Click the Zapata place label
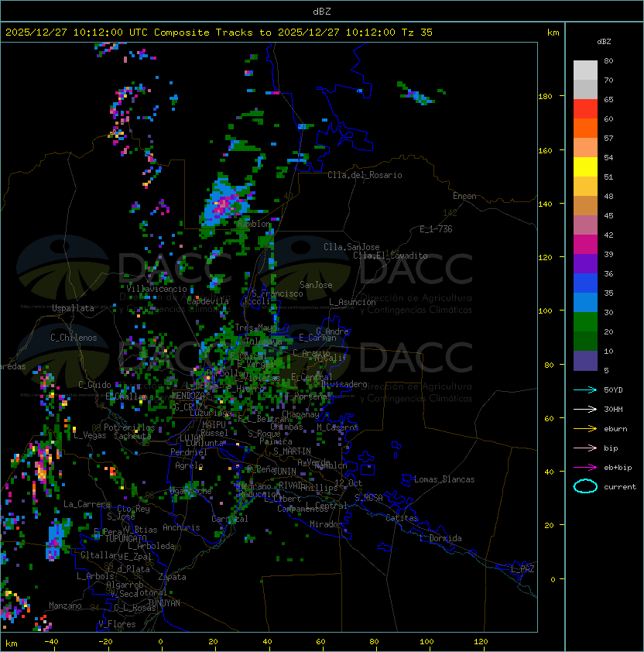 tap(172, 577)
